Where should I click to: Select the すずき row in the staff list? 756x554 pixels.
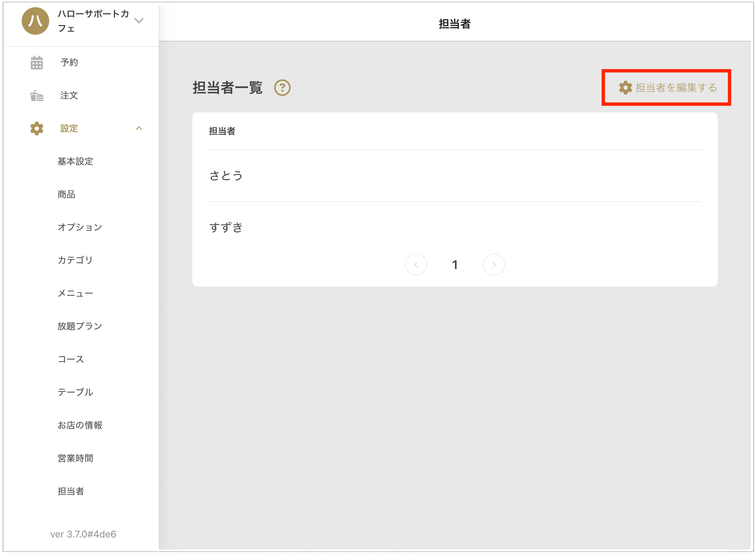tap(455, 228)
